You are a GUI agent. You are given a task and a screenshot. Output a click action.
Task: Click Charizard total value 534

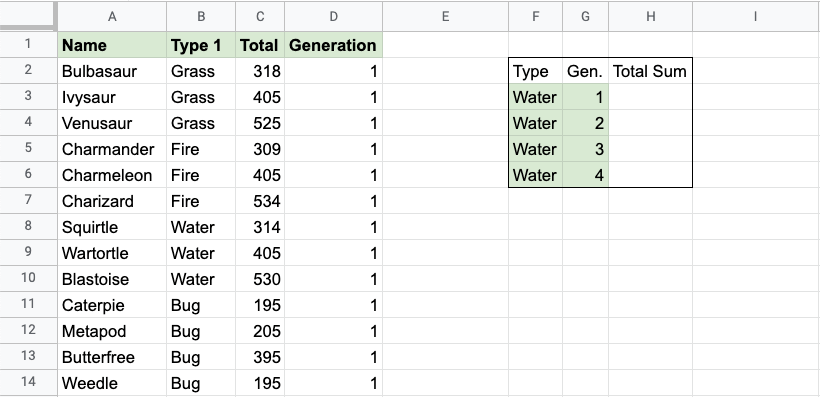click(260, 201)
